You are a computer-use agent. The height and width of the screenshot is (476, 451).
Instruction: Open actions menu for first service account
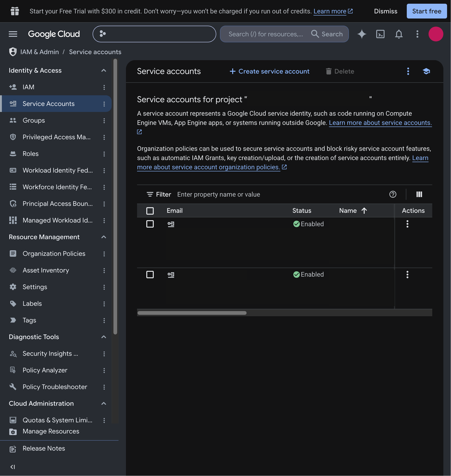click(407, 224)
